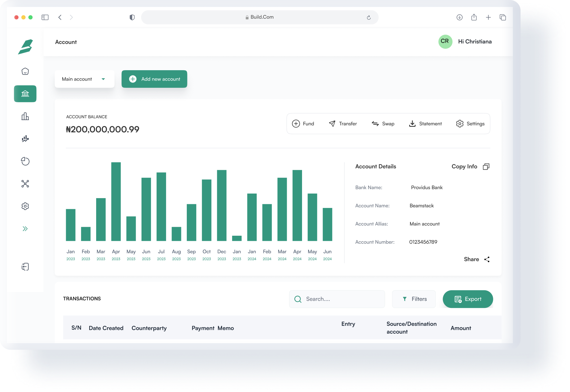Open the bar chart sidebar icon
This screenshot has height=392, width=570.
click(25, 116)
